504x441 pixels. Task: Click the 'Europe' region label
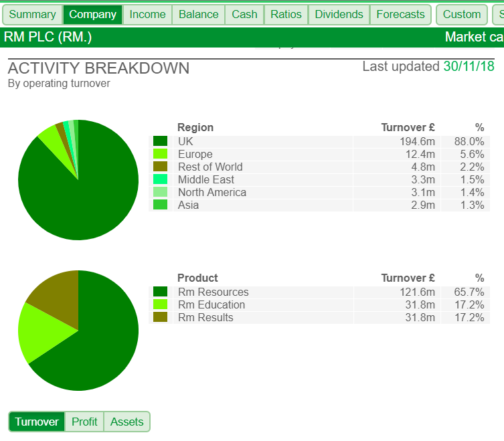(x=195, y=155)
